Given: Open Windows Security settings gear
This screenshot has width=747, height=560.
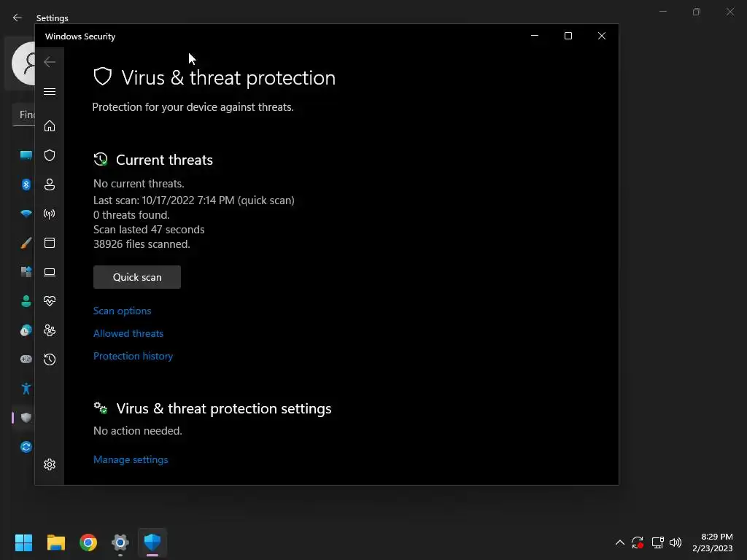Looking at the screenshot, I should coord(50,464).
